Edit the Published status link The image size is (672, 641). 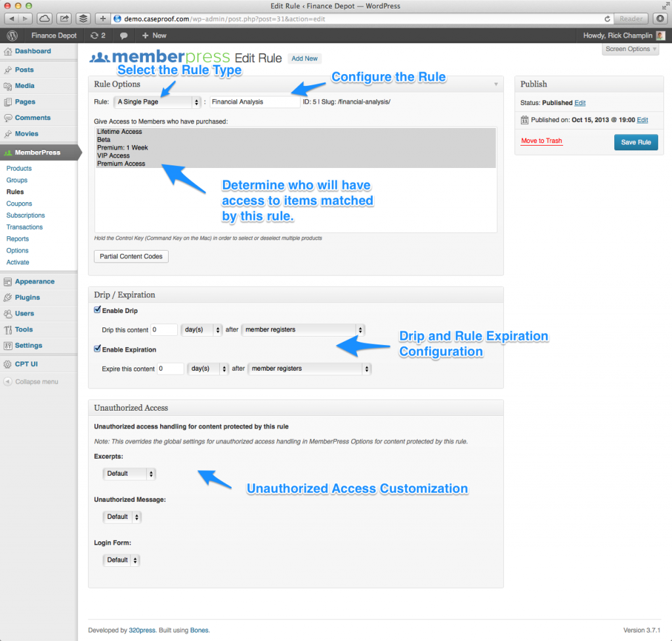[x=580, y=103]
